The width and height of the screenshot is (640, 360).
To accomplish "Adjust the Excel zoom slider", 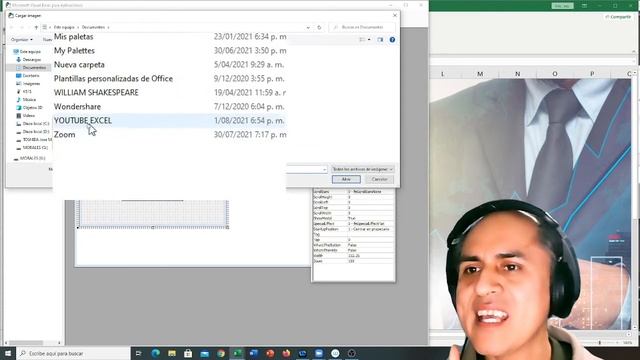I will tap(600, 342).
